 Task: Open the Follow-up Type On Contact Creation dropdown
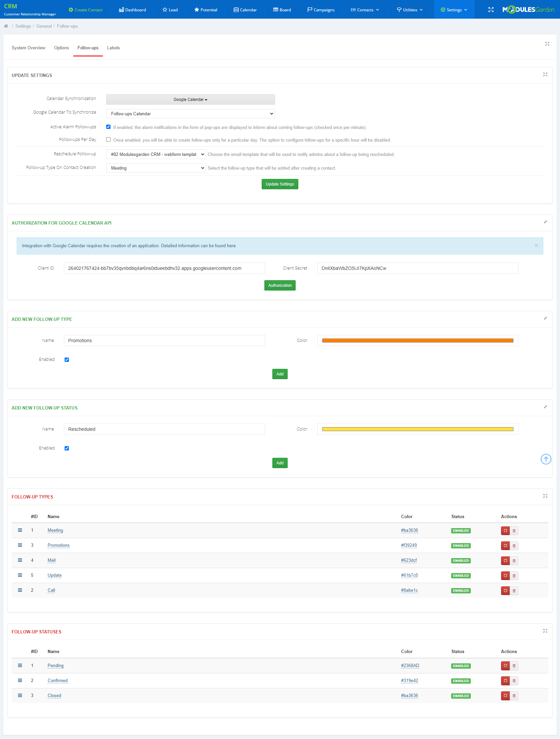click(x=155, y=168)
